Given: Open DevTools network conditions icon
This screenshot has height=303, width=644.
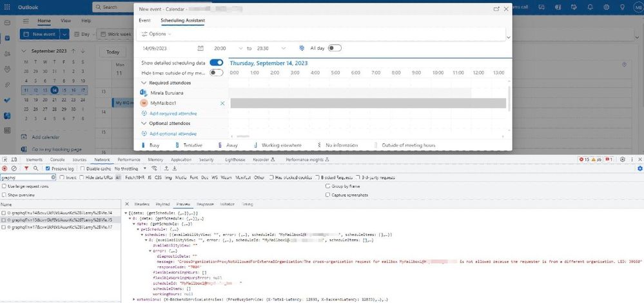Looking at the screenshot, I should pyautogui.click(x=155, y=168).
